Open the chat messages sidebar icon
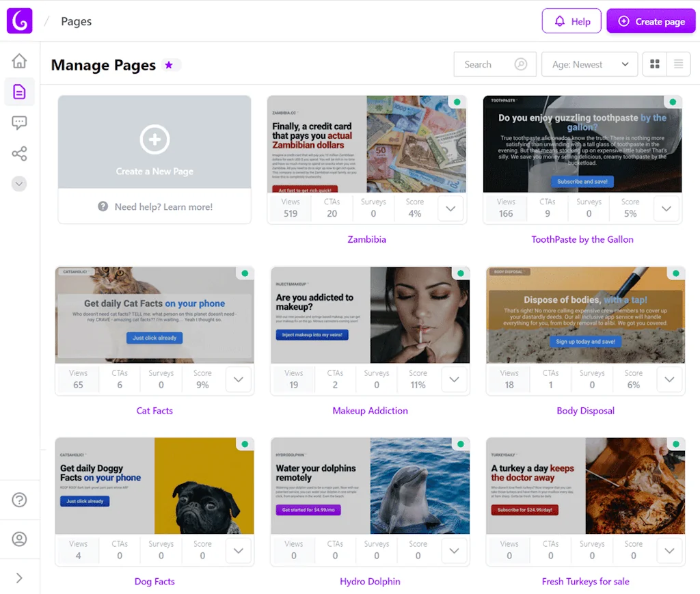Image resolution: width=700 pixels, height=594 pixels. pos(19,123)
